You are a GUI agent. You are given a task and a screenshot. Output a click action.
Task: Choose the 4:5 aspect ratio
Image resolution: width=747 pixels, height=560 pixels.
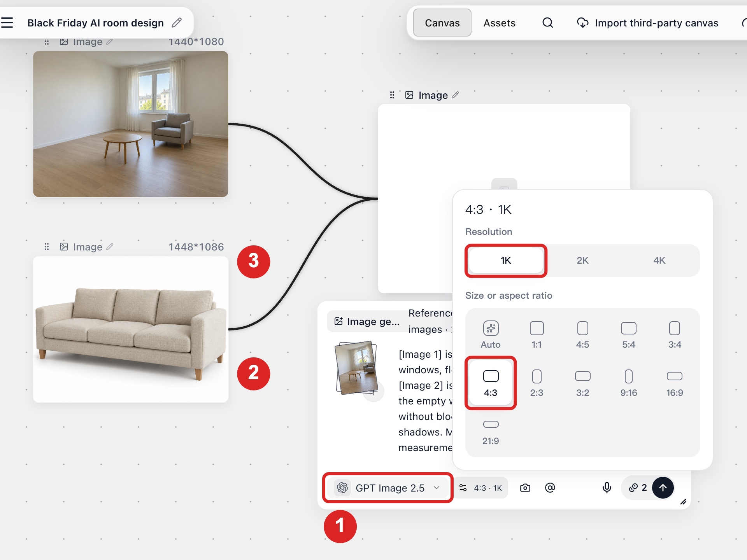click(x=582, y=335)
